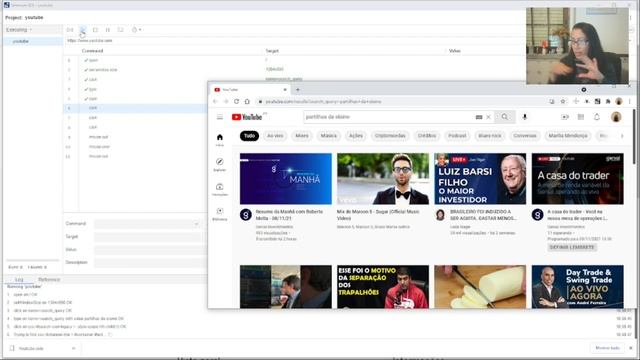The width and height of the screenshot is (640, 360).
Task: Open Chrome extensions puzzle icon
Action: click(608, 102)
